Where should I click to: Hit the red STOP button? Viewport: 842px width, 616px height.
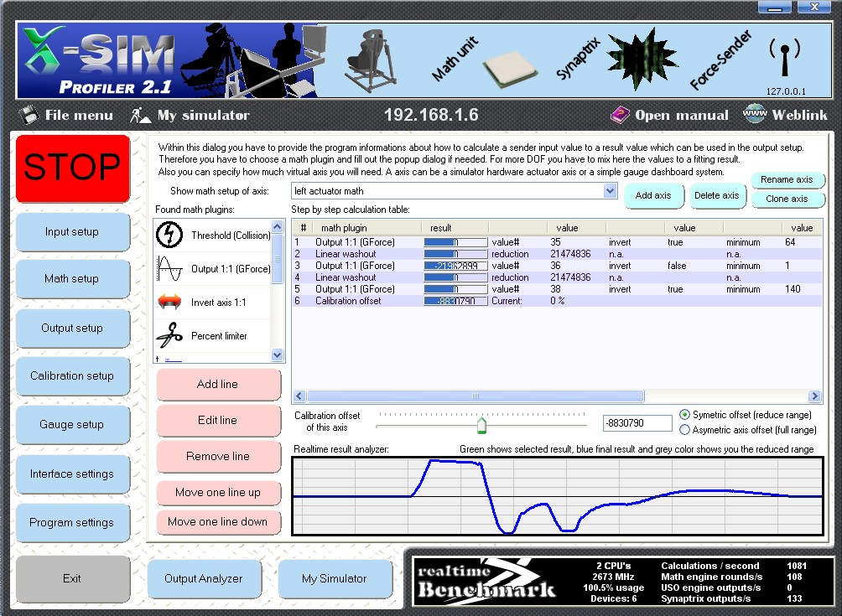72,168
